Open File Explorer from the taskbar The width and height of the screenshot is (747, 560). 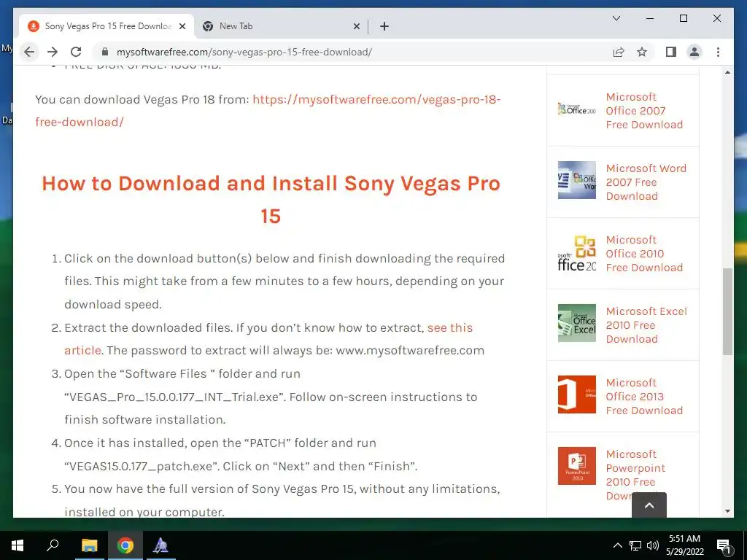pos(89,545)
